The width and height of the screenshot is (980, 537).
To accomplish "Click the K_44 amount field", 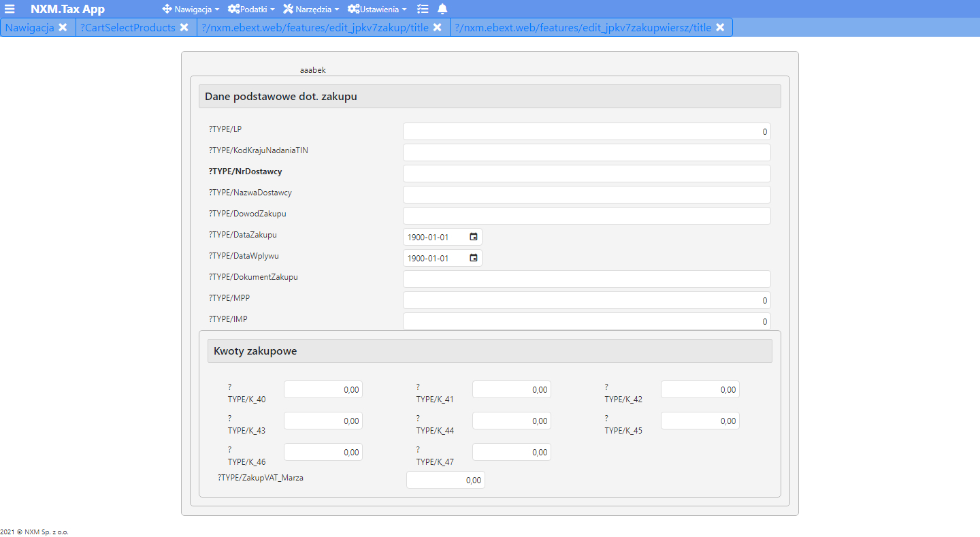I will tap(512, 421).
